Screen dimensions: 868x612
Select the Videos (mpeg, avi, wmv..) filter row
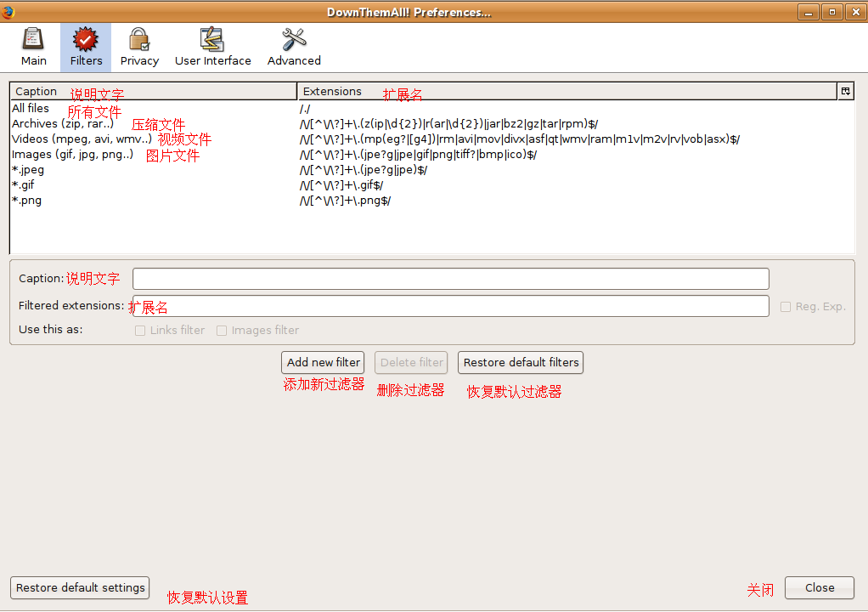click(x=431, y=139)
